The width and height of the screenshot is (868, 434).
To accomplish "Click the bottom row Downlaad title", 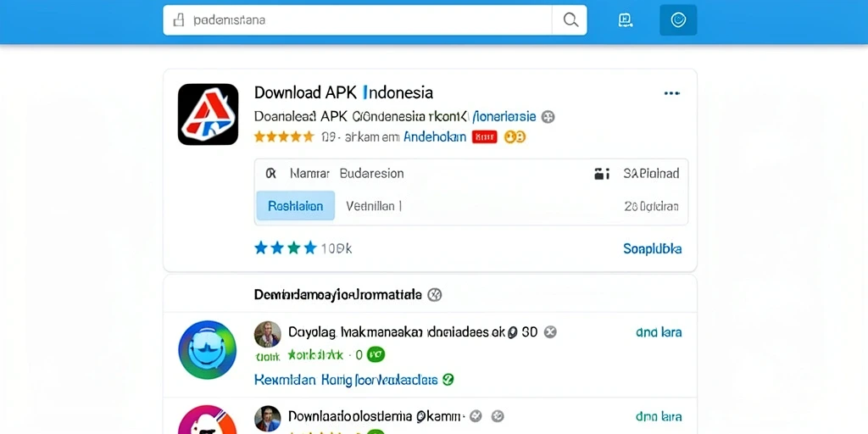I will [376, 416].
